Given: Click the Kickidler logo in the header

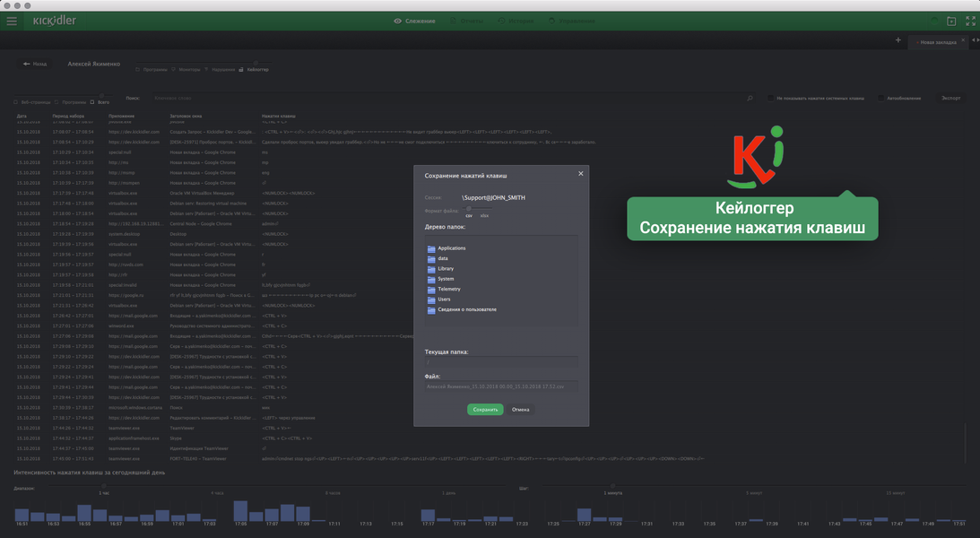Looking at the screenshot, I should pos(55,21).
